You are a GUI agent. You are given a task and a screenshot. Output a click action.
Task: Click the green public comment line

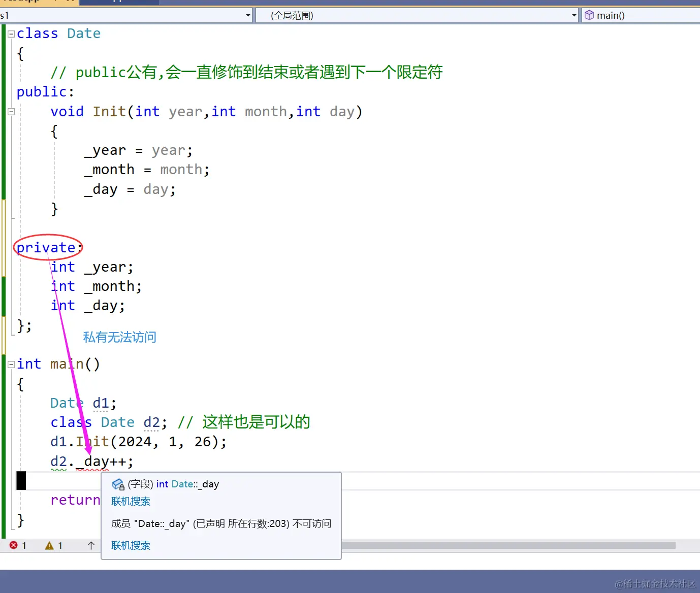[x=246, y=72]
